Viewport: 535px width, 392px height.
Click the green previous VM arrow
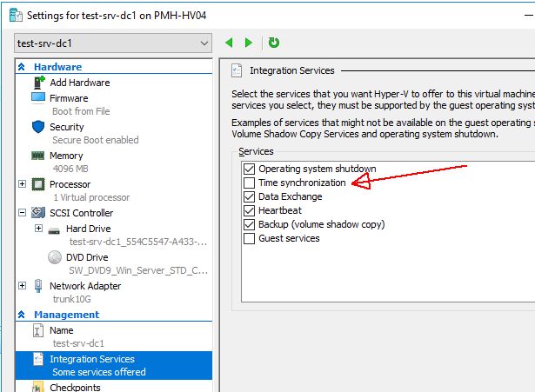[229, 43]
